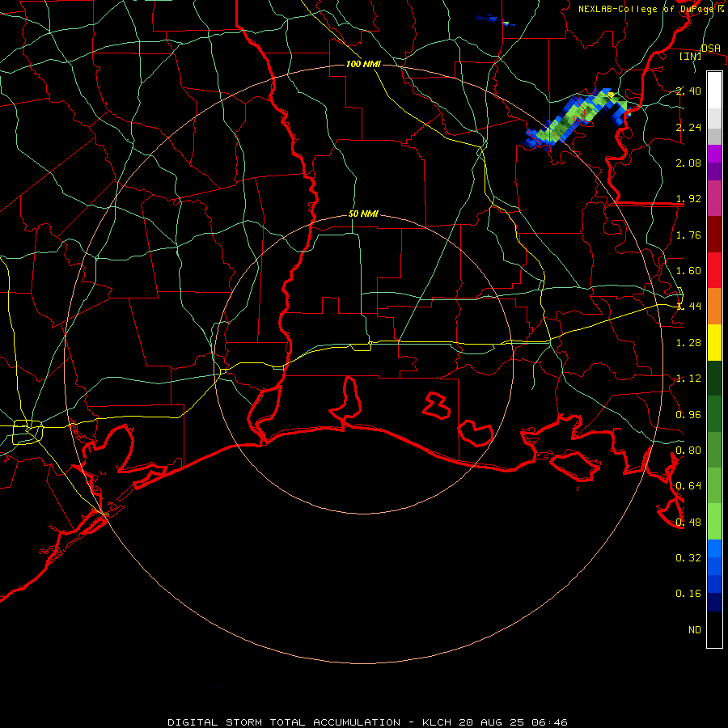Select the bright magenta swatch in the color scale
728x728 pixels.
(714, 154)
